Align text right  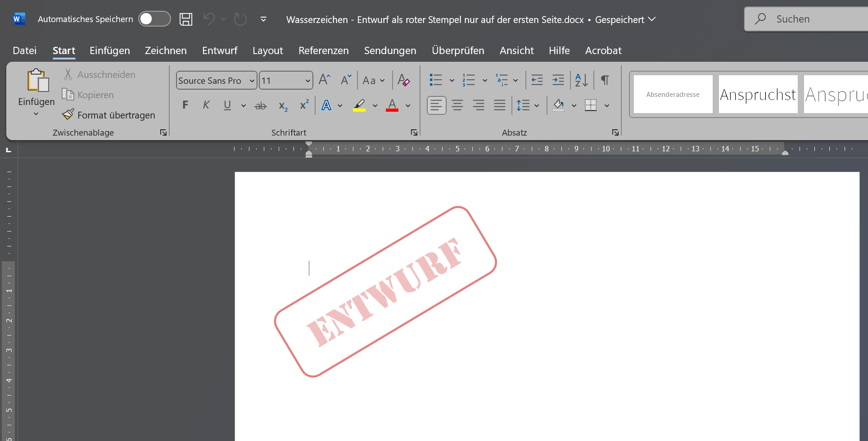click(479, 105)
